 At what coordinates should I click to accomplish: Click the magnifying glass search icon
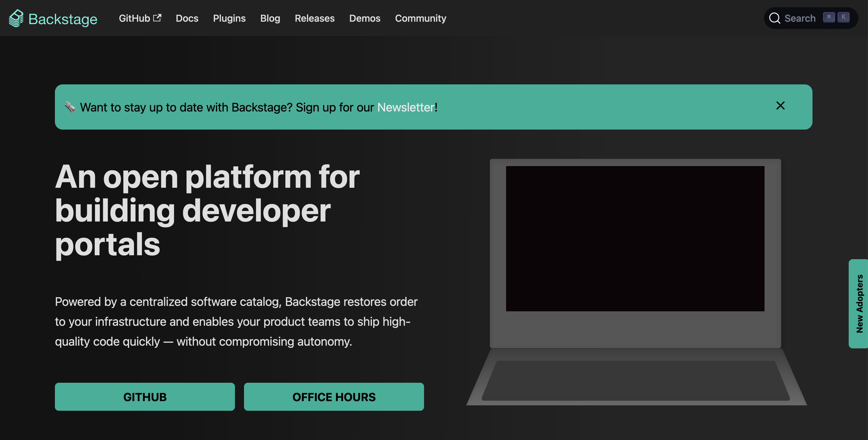(774, 18)
